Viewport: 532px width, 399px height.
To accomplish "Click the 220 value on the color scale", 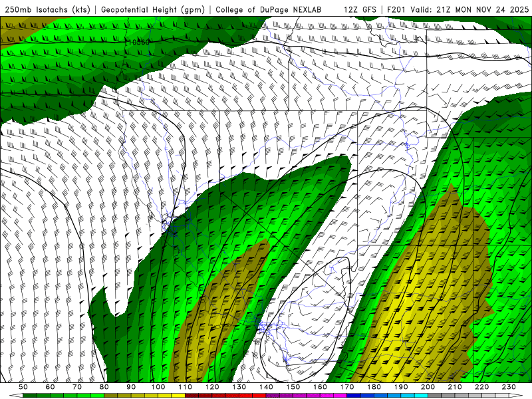I will 481,387.
